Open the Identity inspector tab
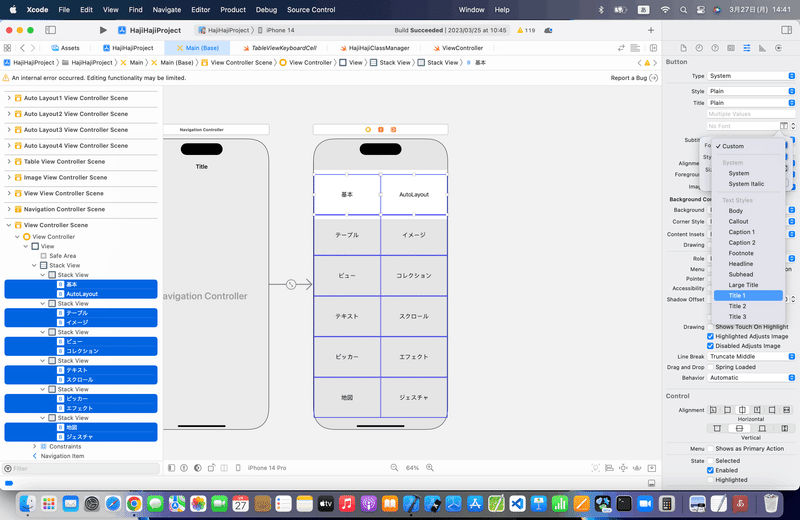Viewport: 800px width, 520px height. [x=731, y=48]
